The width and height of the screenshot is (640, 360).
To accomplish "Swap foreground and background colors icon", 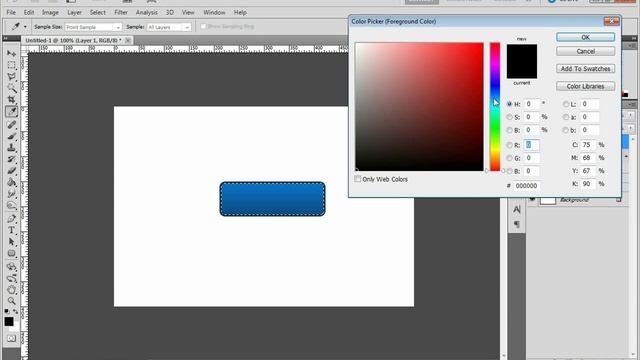I will [16, 311].
